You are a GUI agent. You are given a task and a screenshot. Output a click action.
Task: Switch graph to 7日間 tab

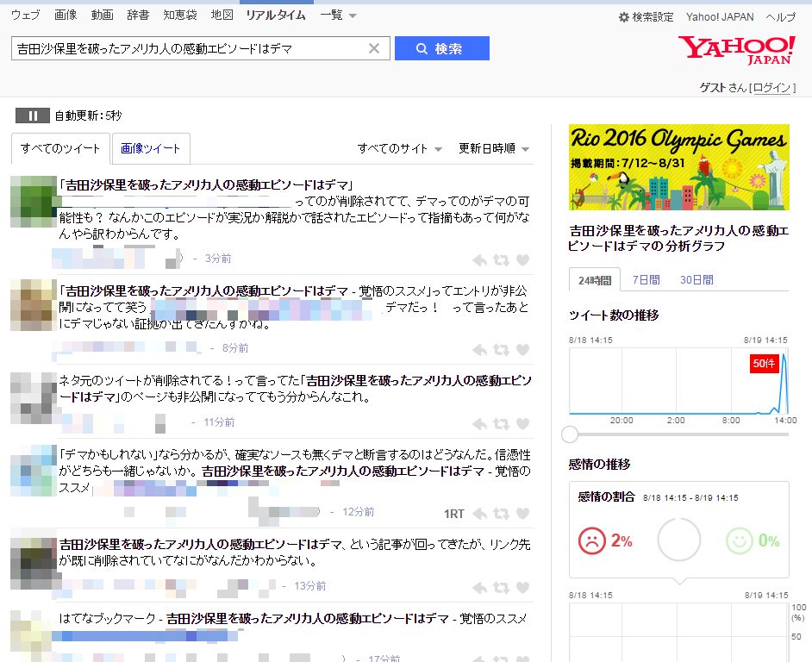646,280
